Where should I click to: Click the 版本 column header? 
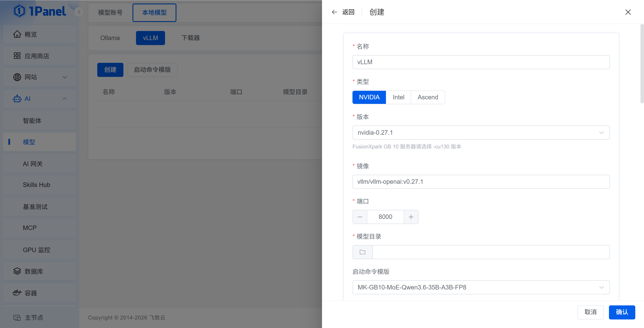pos(170,92)
